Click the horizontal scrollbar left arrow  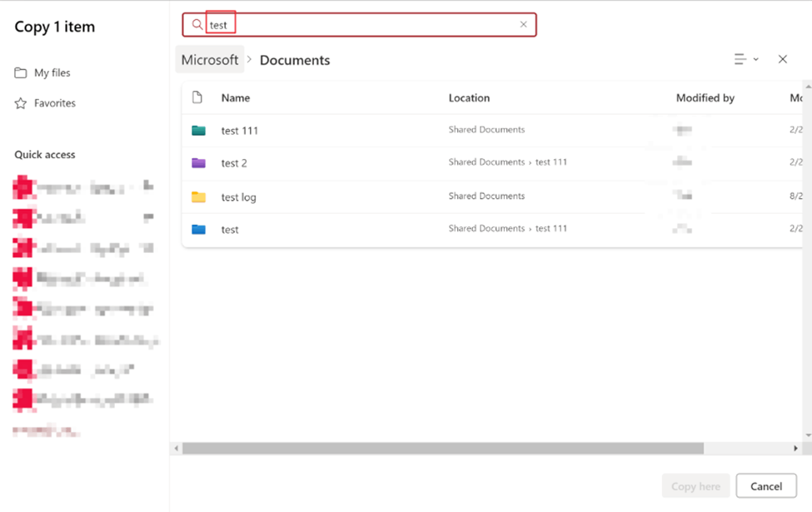177,449
